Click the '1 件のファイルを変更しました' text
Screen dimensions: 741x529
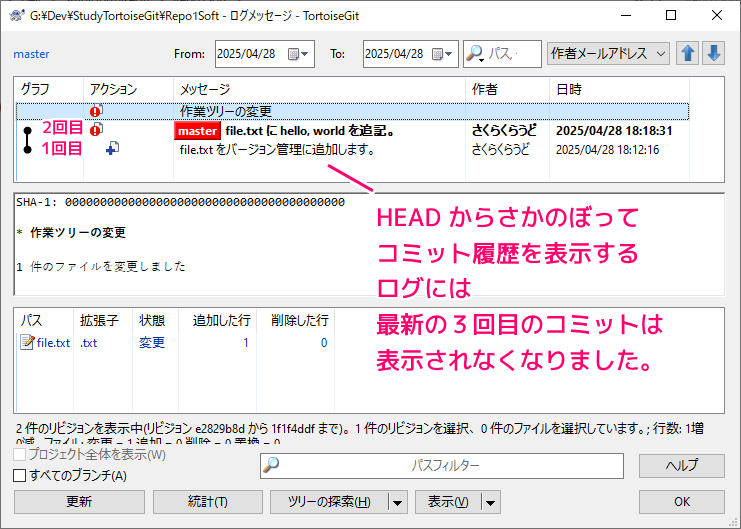point(101,267)
